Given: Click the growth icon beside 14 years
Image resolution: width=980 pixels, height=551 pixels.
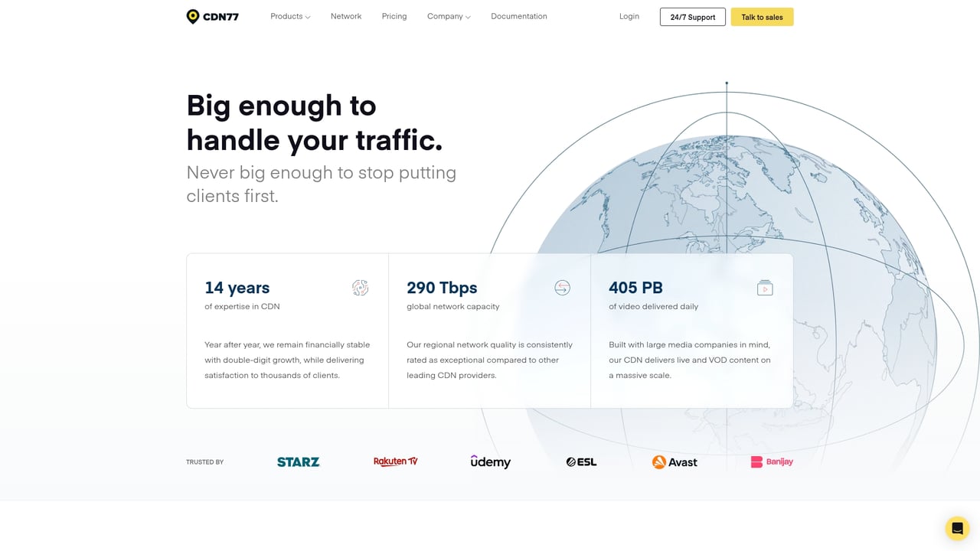Looking at the screenshot, I should pyautogui.click(x=360, y=288).
